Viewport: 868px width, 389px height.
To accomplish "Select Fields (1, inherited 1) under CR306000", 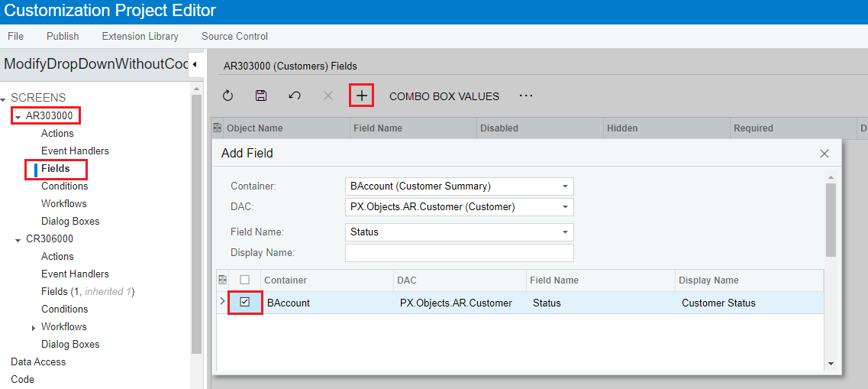I will [x=88, y=291].
